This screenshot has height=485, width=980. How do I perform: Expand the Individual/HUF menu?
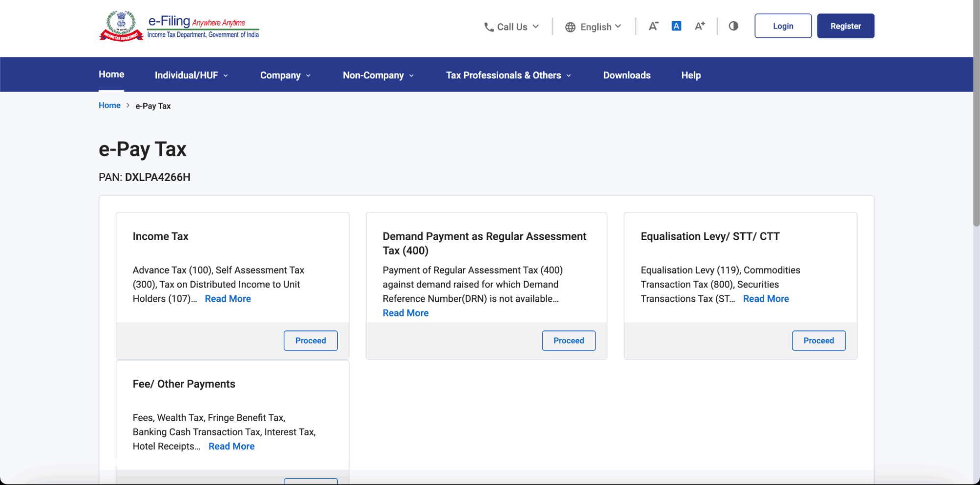tap(191, 75)
